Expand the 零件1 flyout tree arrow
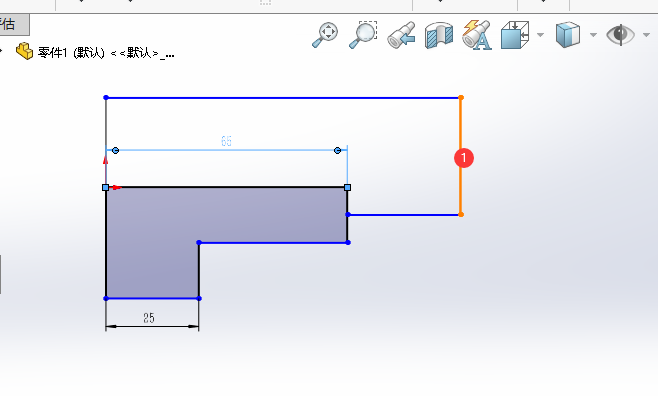 click(1, 52)
